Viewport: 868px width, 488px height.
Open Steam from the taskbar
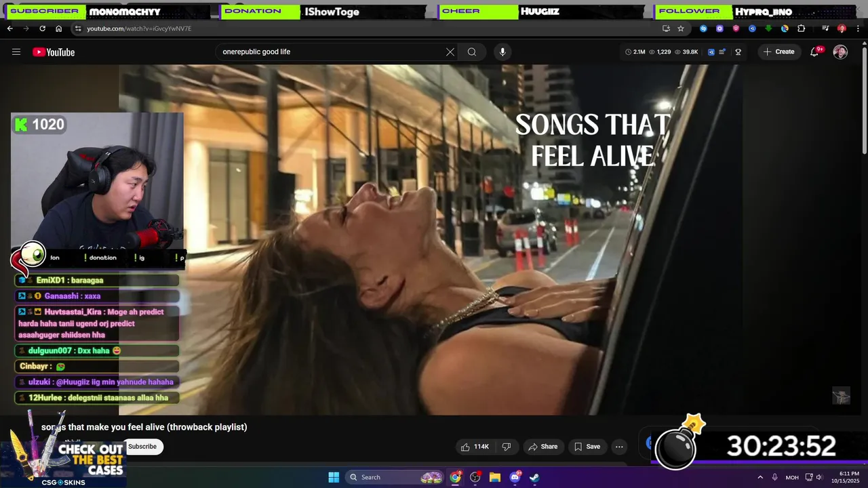pos(534,477)
